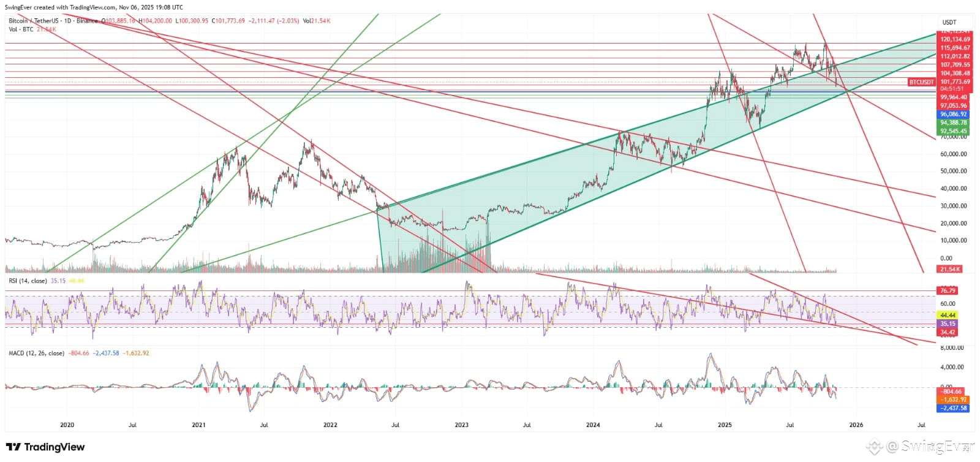This screenshot has width=980, height=462.
Task: Click the yellow 44.44 RSI label on the axis
Action: tap(948, 315)
